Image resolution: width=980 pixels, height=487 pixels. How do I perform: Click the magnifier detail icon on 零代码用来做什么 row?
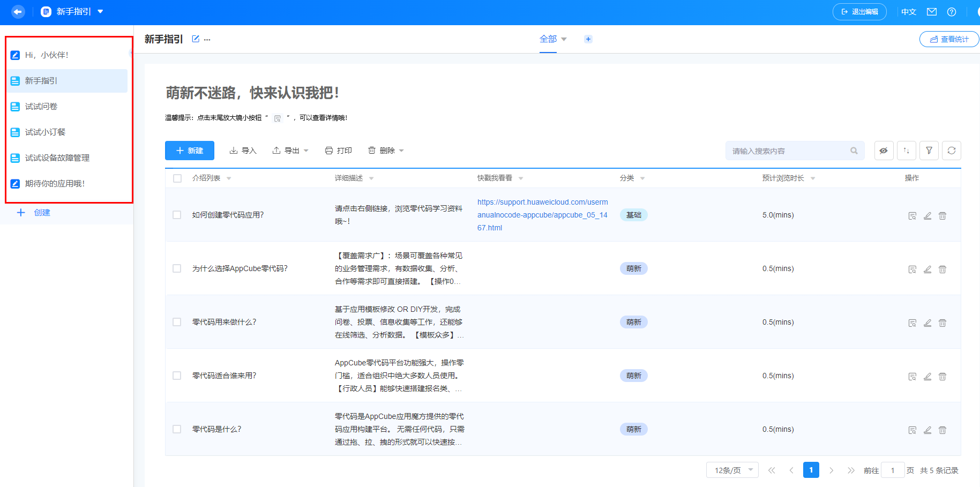pos(912,323)
